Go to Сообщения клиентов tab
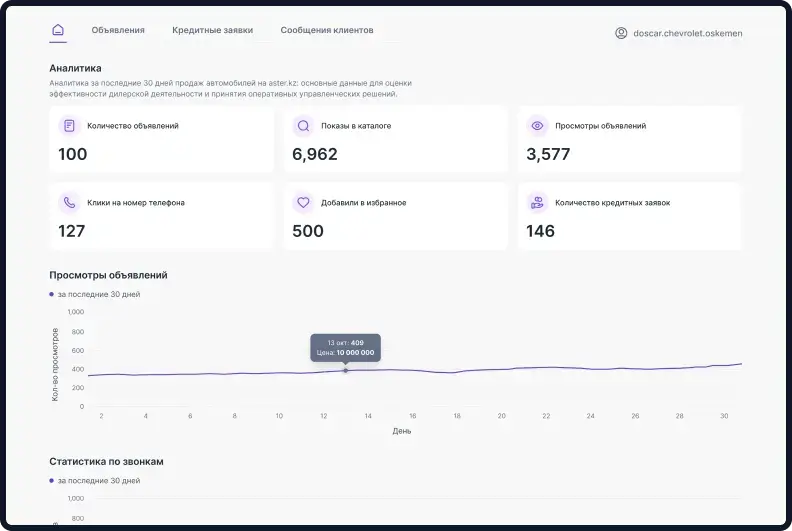The width and height of the screenshot is (792, 531). (x=327, y=30)
